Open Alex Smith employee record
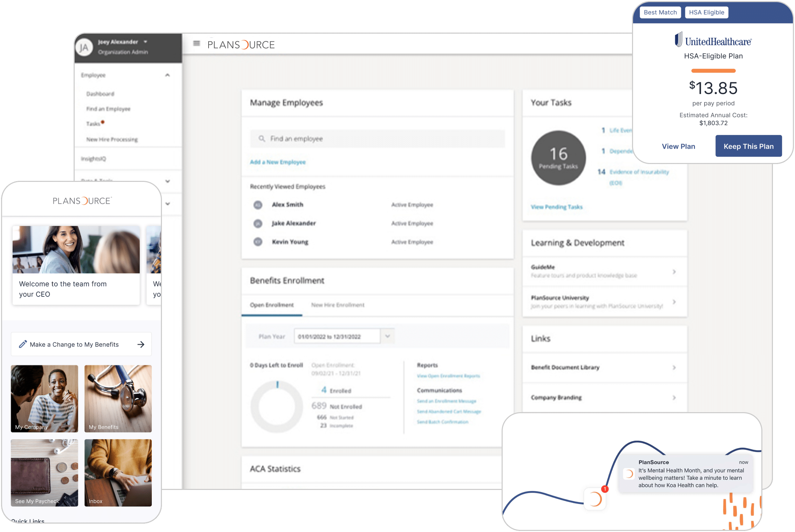Image resolution: width=795 pixels, height=532 pixels. 287,205
